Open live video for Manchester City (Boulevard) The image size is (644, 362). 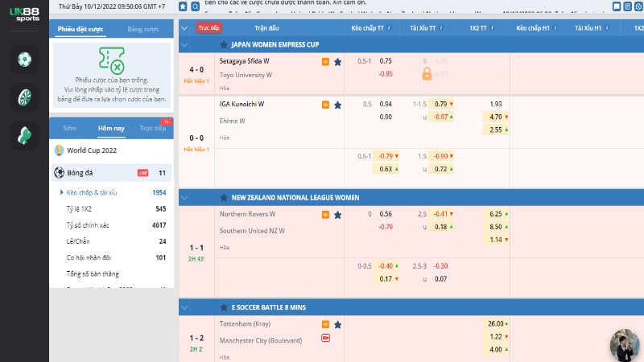tap(325, 338)
